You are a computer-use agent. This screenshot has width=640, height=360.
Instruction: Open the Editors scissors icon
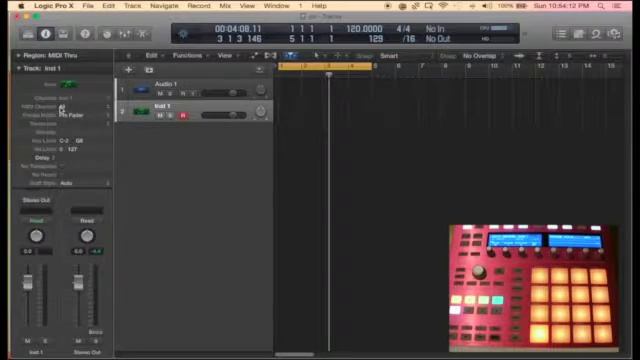pyautogui.click(x=142, y=34)
